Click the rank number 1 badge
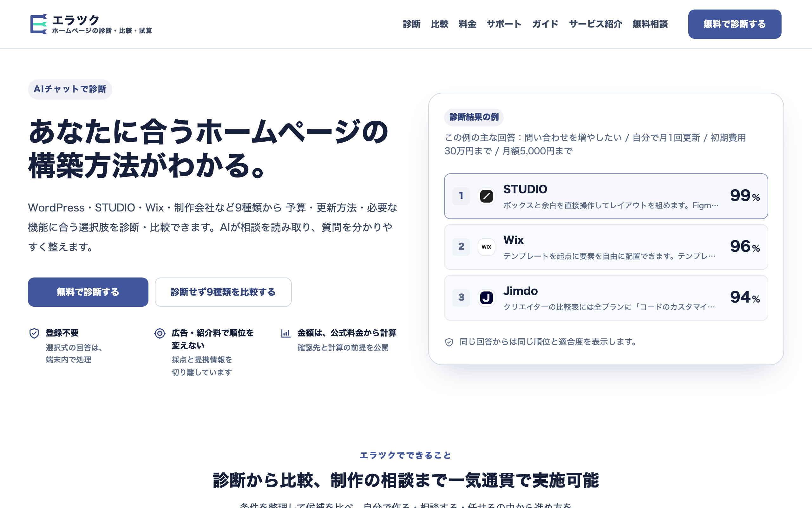The image size is (812, 508). click(x=461, y=196)
